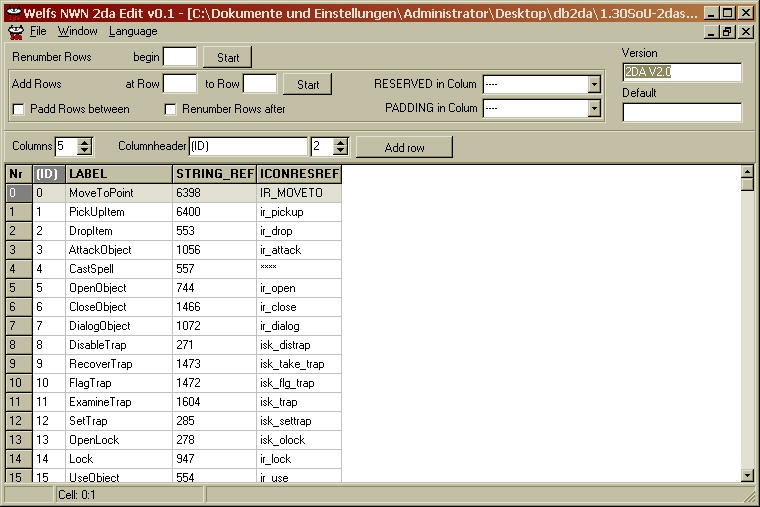Click the scroll up arrow of the table
Screen dimensions: 760x507
[747, 170]
